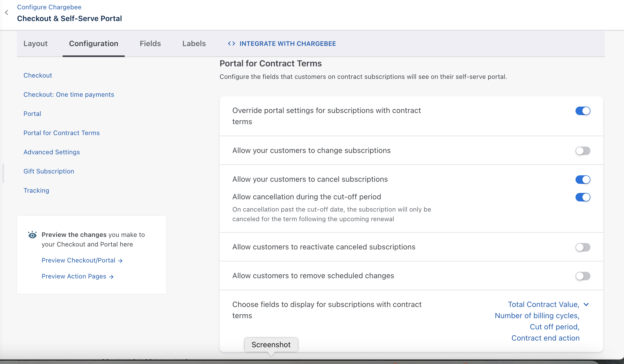Click the Configure Chargebee breadcrumb link
Viewport: 624px width, 364px height.
49,7
